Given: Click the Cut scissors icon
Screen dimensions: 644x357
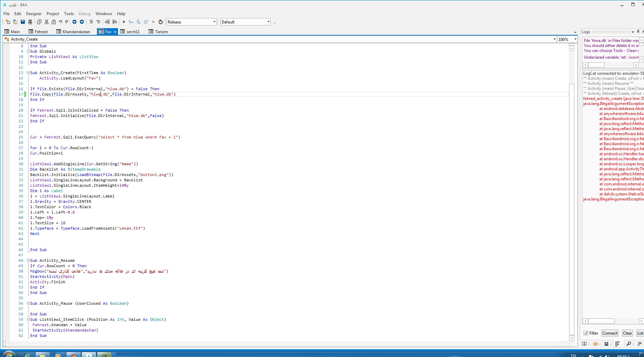Looking at the screenshot, I should [x=47, y=22].
